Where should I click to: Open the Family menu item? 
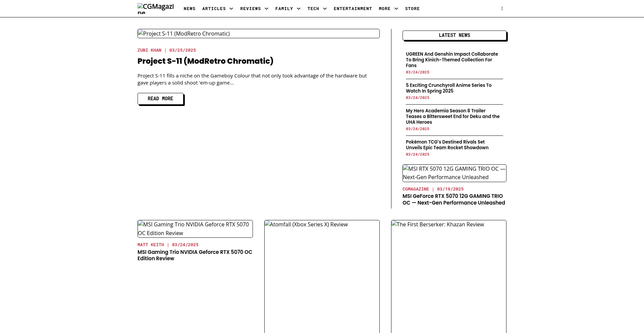284,9
